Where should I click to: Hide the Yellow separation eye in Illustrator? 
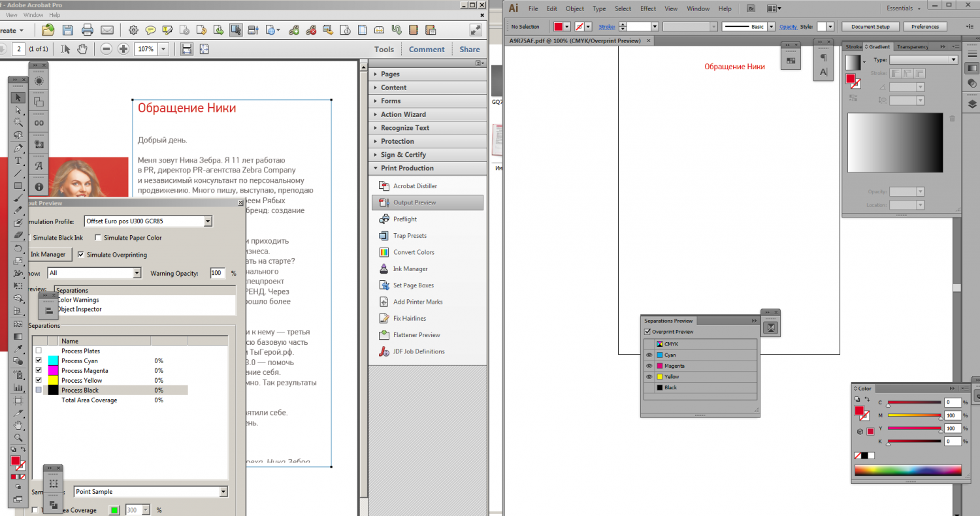[649, 377]
